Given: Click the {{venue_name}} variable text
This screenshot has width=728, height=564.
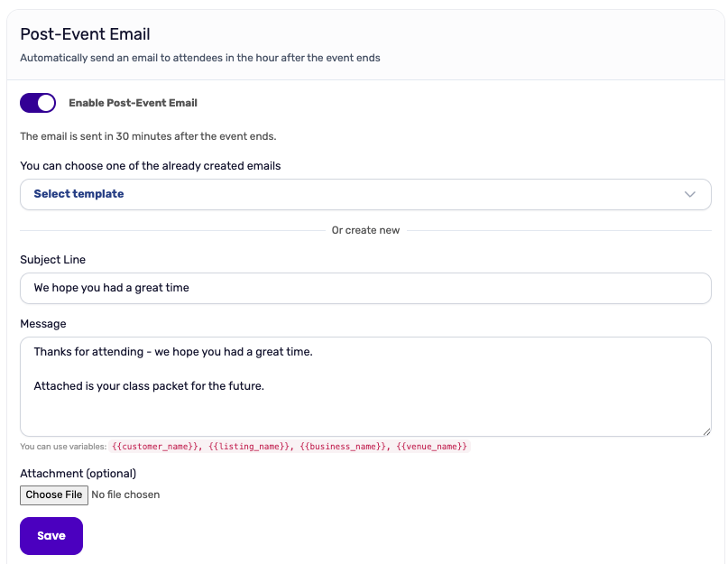Looking at the screenshot, I should coord(431,447).
